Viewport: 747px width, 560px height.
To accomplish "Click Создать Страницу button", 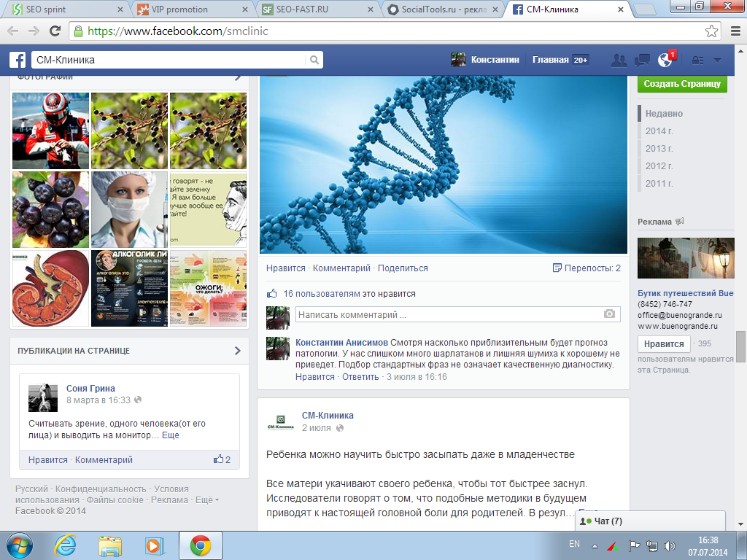I will (x=682, y=84).
